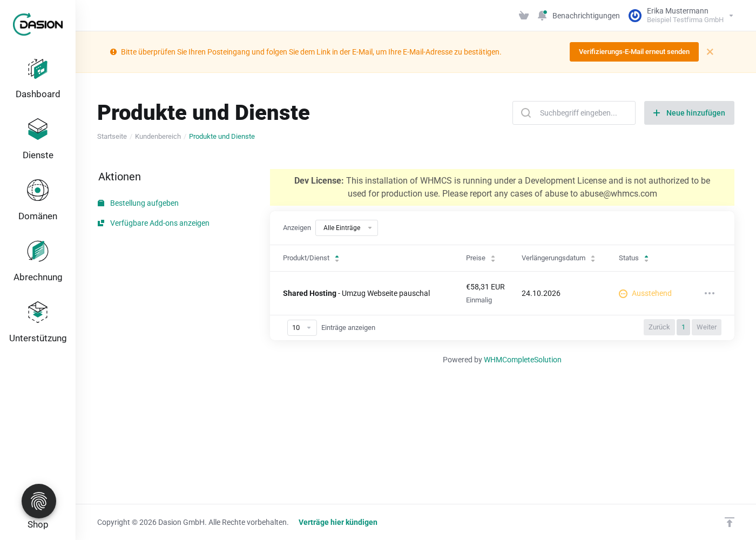This screenshot has height=540, width=756.
Task: Click the fingerprint Shop button
Action: 39,501
